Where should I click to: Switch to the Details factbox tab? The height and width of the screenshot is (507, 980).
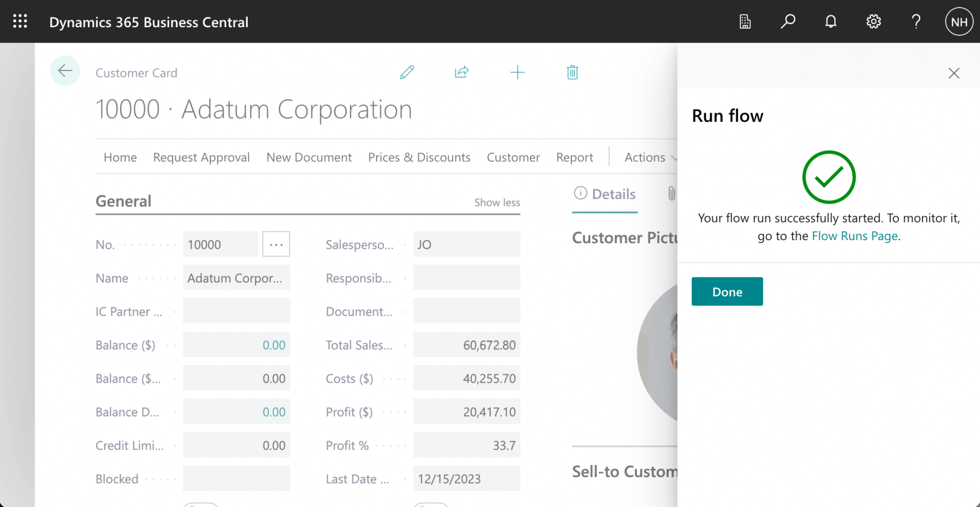(x=605, y=194)
